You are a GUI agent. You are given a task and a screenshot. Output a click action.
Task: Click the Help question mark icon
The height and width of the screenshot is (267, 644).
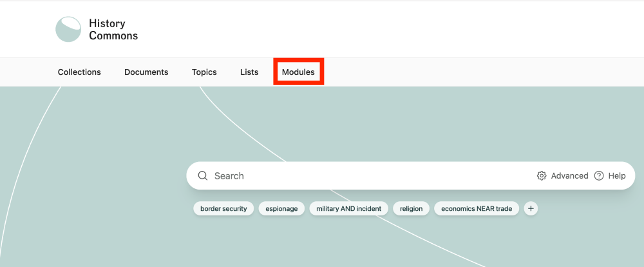(x=599, y=175)
